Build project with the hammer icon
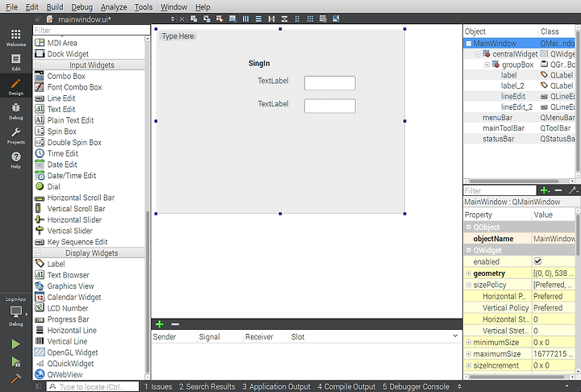The height and width of the screenshot is (392, 581). coord(15,378)
